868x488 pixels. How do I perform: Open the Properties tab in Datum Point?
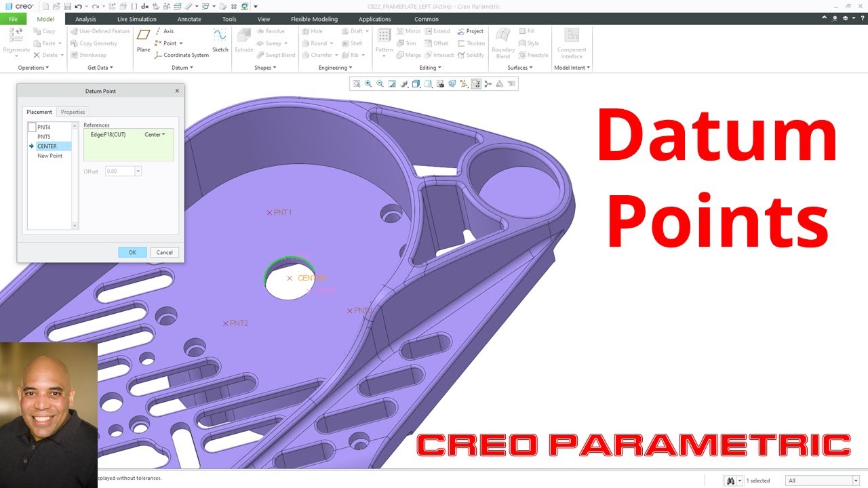coord(73,112)
